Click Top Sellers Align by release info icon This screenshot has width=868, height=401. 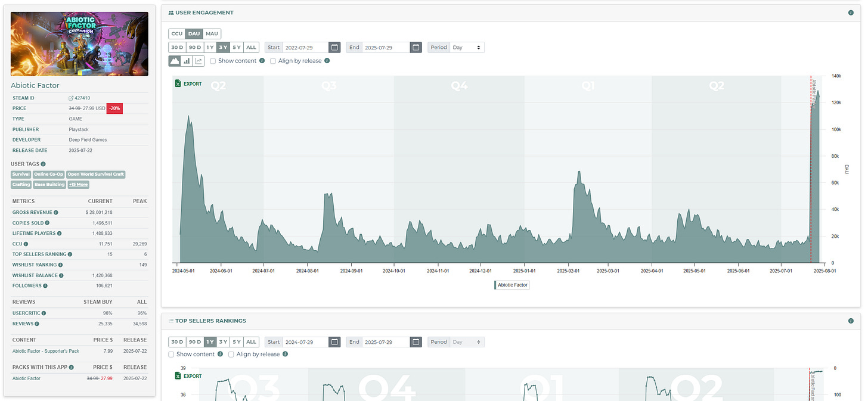(x=286, y=354)
